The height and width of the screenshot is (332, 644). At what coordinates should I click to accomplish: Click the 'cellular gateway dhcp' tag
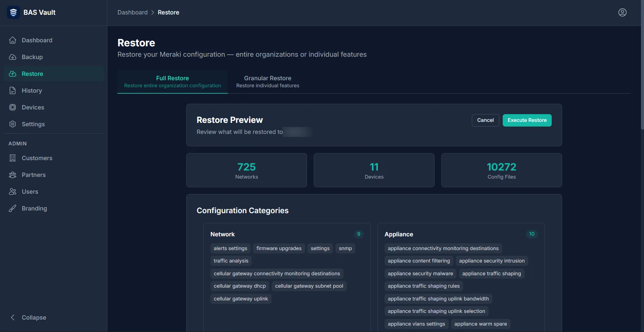[x=240, y=286]
